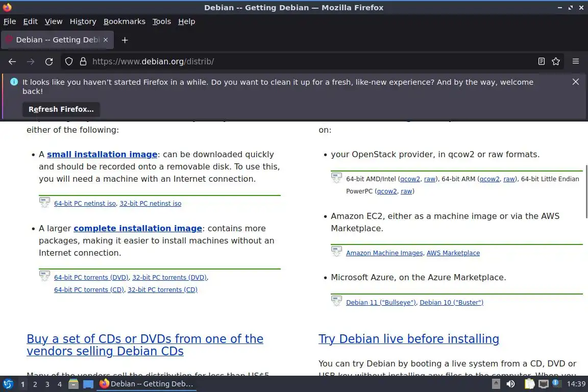588x392 pixels.
Task: Open the update notifier tray icon
Action: click(556, 383)
